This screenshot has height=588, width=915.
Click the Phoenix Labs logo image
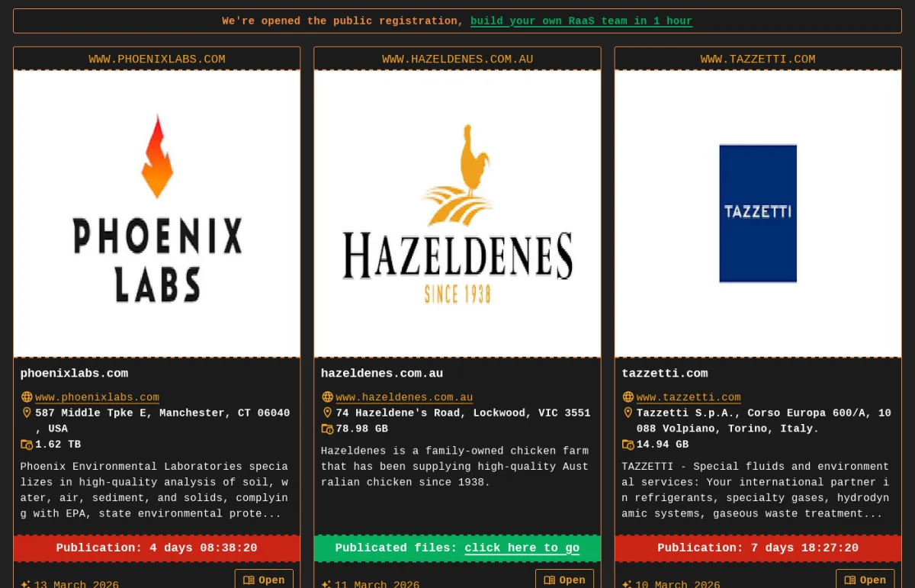click(x=157, y=214)
